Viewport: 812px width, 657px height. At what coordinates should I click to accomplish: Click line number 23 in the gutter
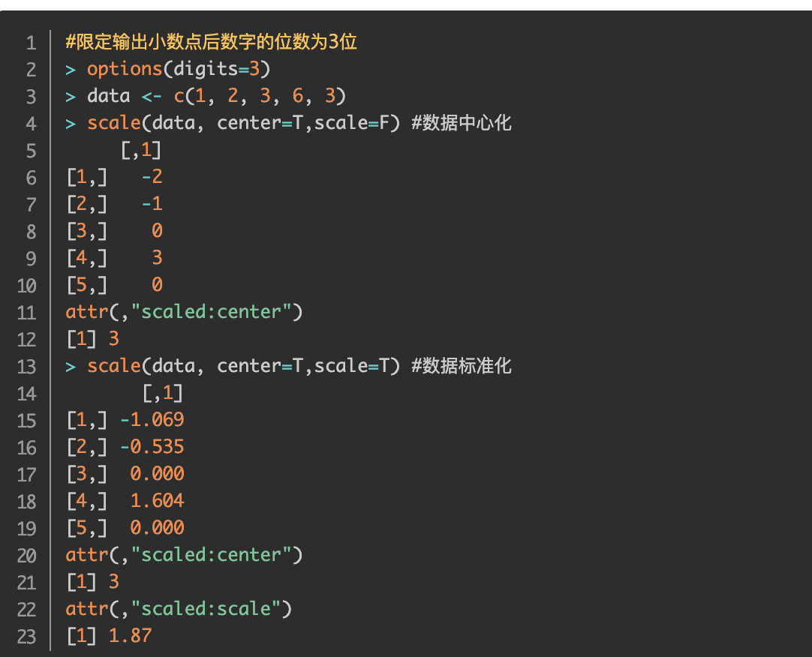pyautogui.click(x=26, y=637)
